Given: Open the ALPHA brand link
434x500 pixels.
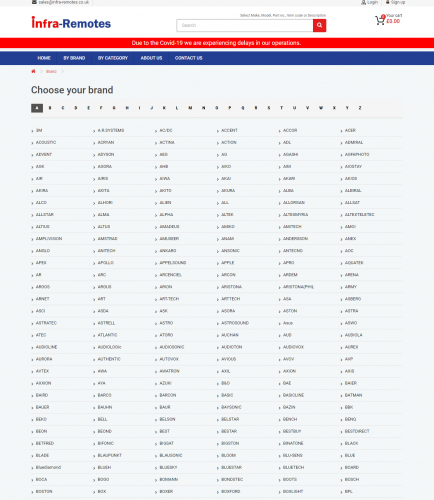Looking at the screenshot, I should click(166, 215).
